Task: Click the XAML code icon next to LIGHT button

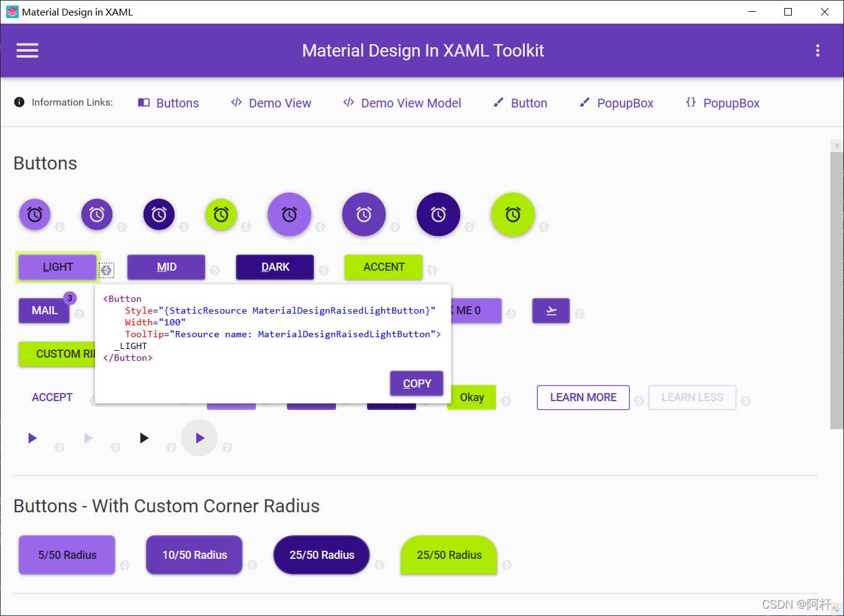Action: [x=107, y=270]
